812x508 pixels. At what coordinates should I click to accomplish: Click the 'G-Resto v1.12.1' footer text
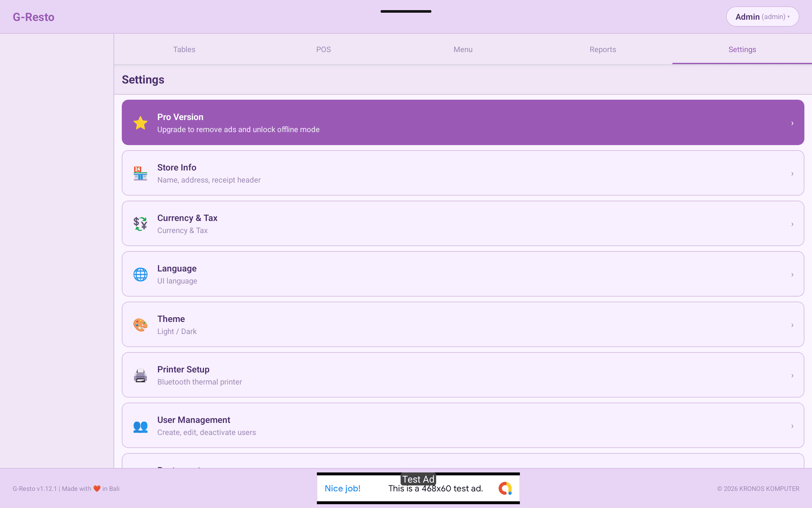(35, 489)
